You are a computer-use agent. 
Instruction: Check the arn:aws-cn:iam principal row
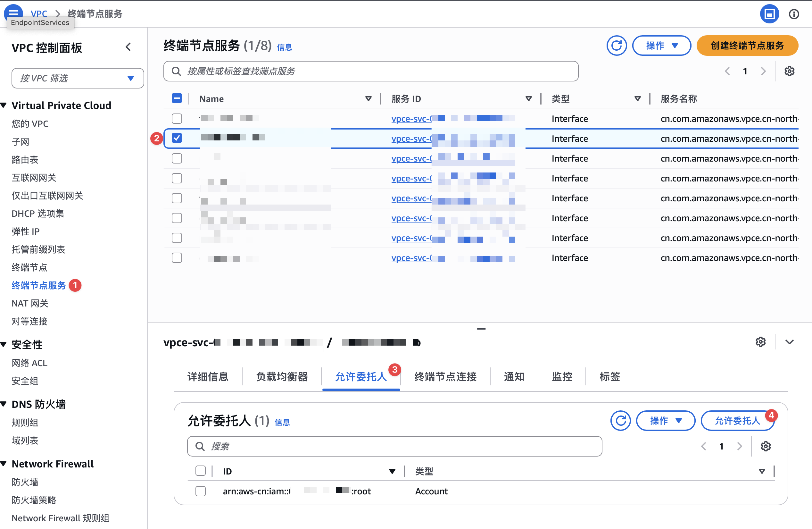point(201,491)
